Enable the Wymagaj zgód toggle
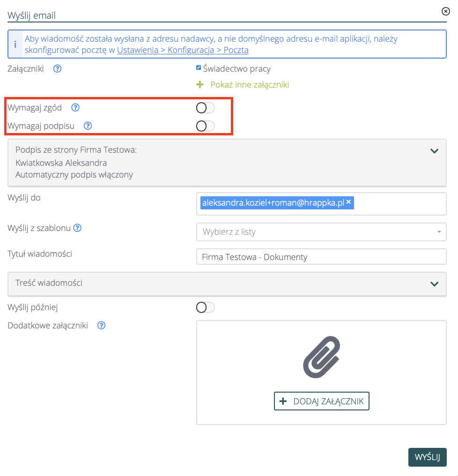Screen dimensions: 458x476 tap(205, 108)
